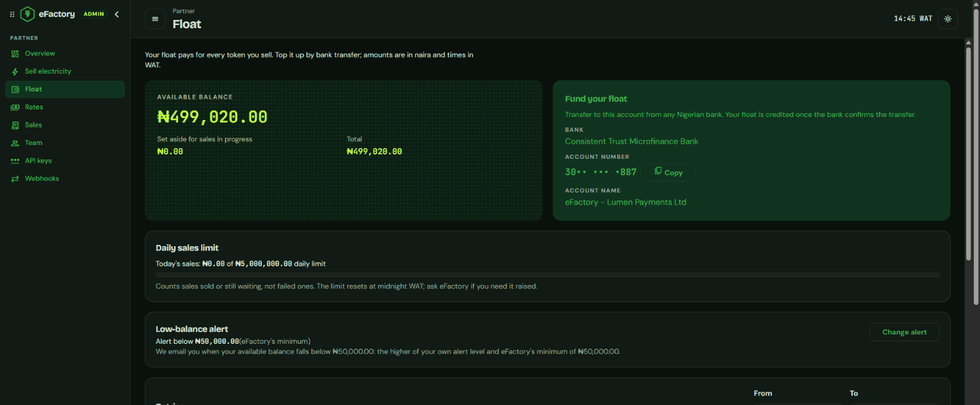Viewport: 980px width, 405px height.
Task: Click the Float page title in header
Action: pyautogui.click(x=187, y=24)
